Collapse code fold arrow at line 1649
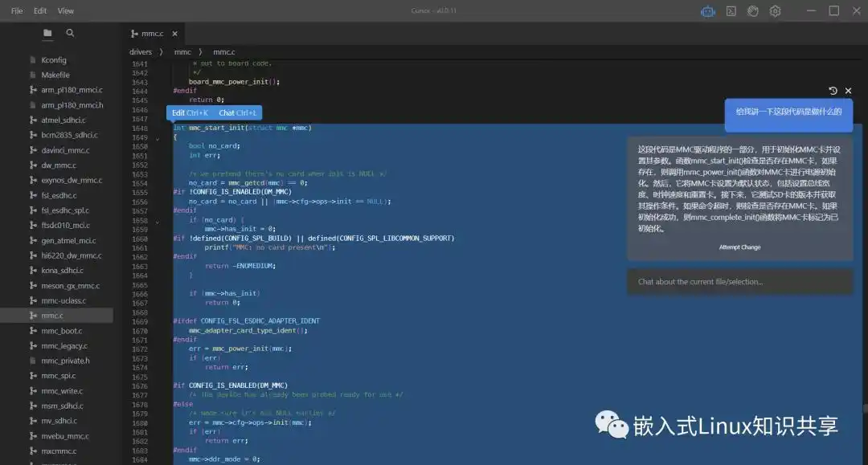 click(x=158, y=138)
